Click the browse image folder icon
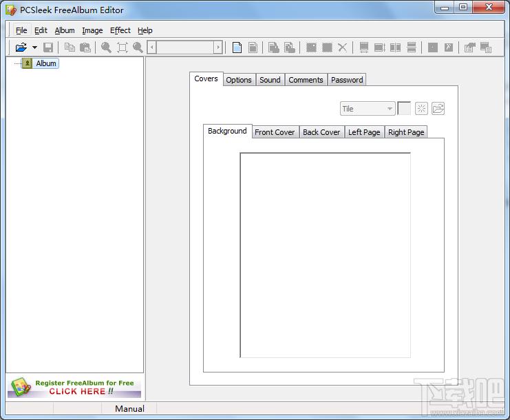Image resolution: width=510 pixels, height=420 pixels. click(x=438, y=109)
